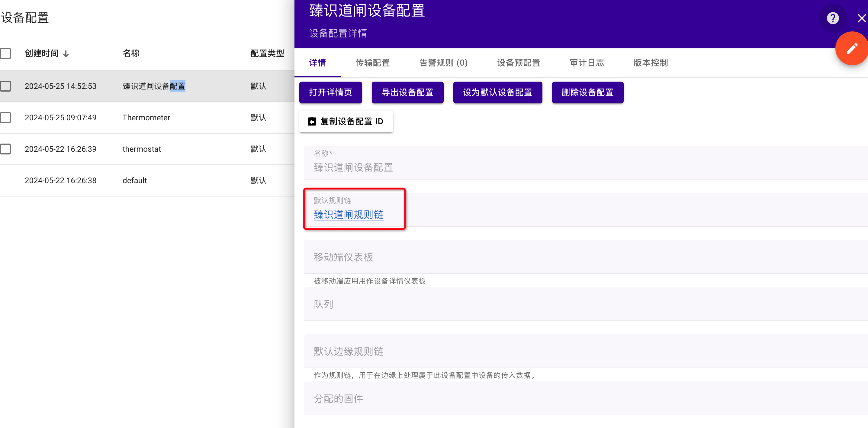Viewport: 868px width, 428px height.
Task: Click 默认 type cell in Thermometer row
Action: (x=259, y=117)
